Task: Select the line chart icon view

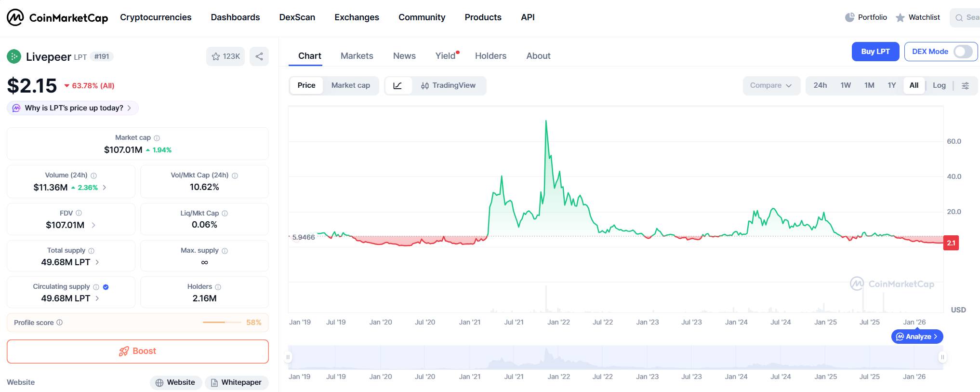Action: [398, 85]
